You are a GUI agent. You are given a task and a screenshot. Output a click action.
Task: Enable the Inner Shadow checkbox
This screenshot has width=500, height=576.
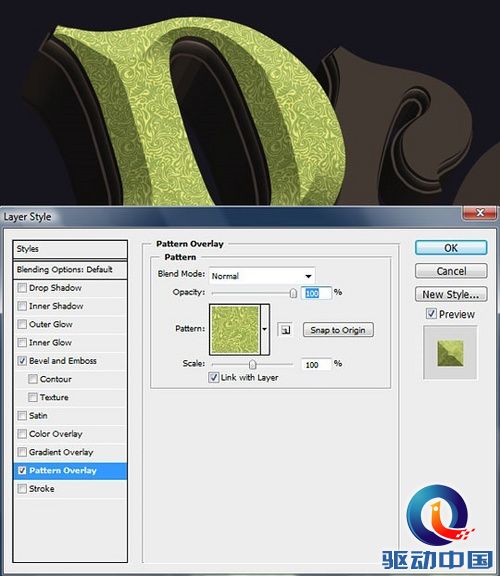coord(22,306)
